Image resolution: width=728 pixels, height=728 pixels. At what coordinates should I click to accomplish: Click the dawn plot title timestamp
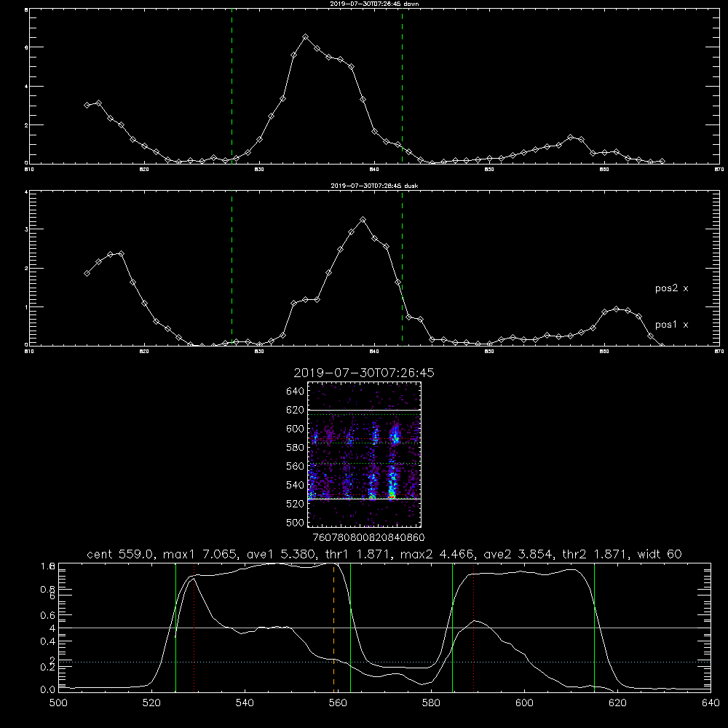(374, 4)
